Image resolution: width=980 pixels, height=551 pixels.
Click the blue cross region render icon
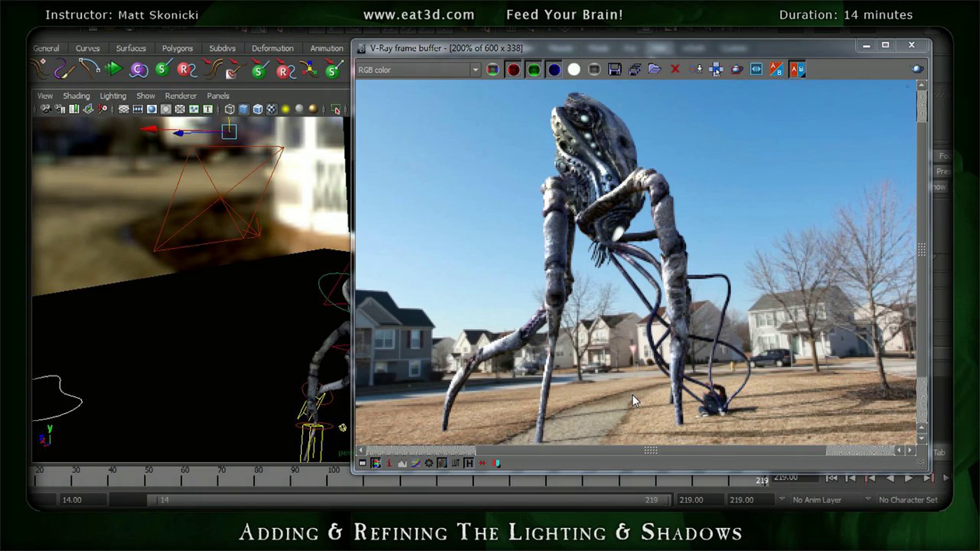[716, 70]
